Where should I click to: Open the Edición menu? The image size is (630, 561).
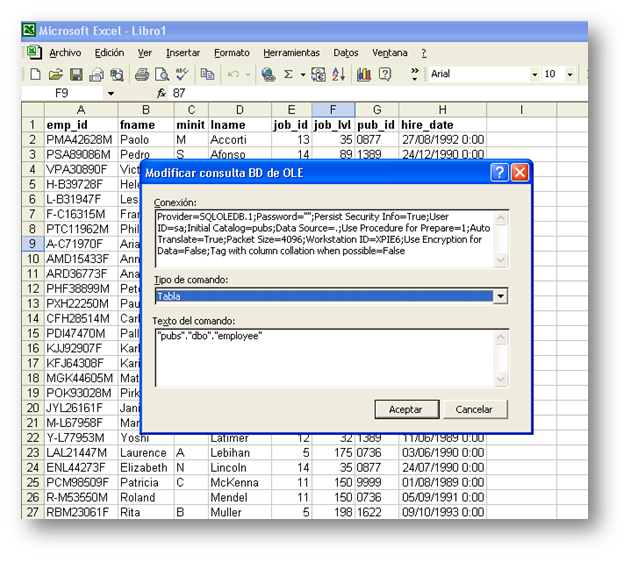tap(109, 53)
